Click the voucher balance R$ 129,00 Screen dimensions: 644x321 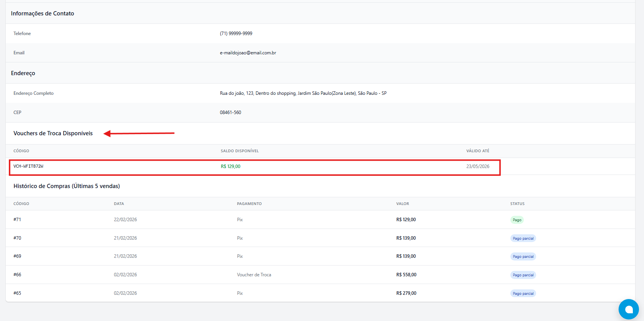(230, 166)
